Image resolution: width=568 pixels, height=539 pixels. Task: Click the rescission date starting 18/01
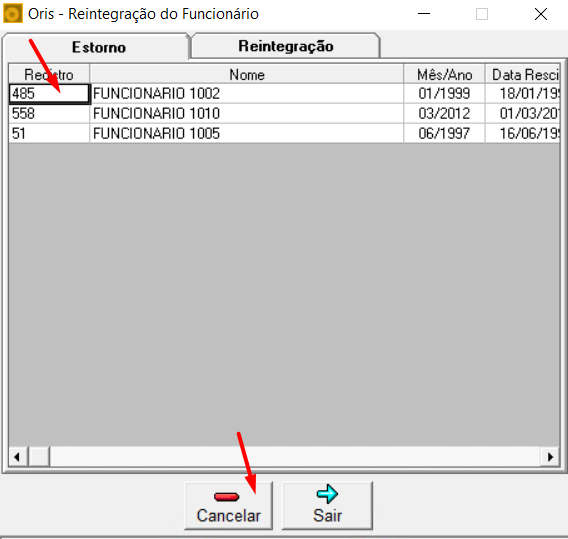click(523, 94)
